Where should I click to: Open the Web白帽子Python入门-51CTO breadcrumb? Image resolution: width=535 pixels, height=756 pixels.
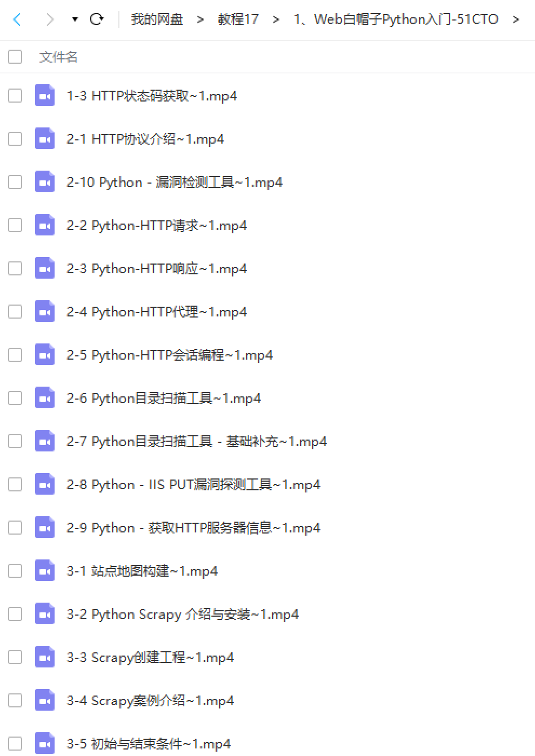(x=396, y=19)
